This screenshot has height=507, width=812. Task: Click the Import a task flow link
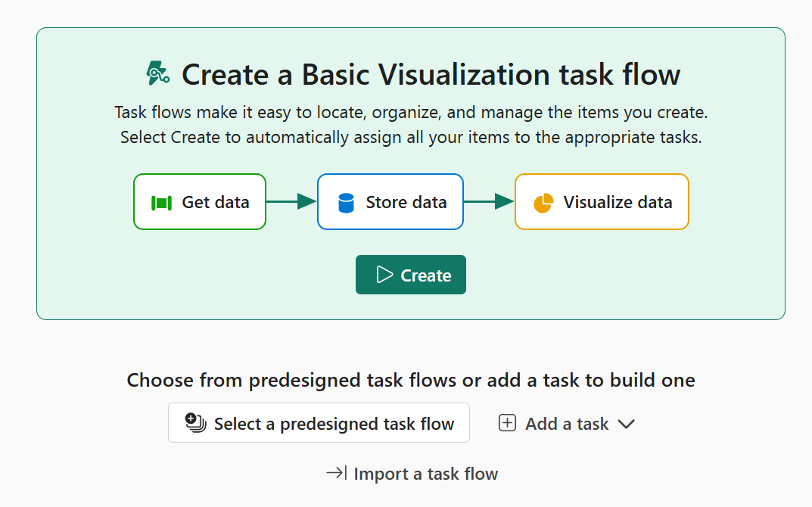pyautogui.click(x=425, y=474)
